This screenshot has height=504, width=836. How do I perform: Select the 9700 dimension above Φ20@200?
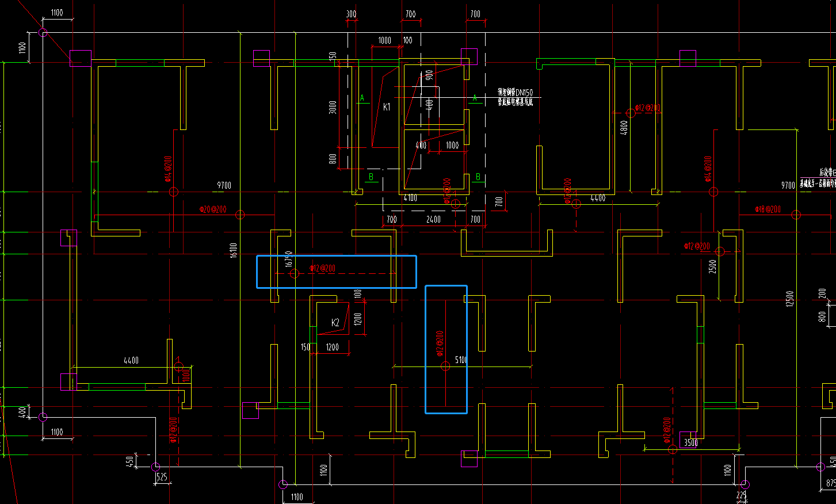(224, 185)
